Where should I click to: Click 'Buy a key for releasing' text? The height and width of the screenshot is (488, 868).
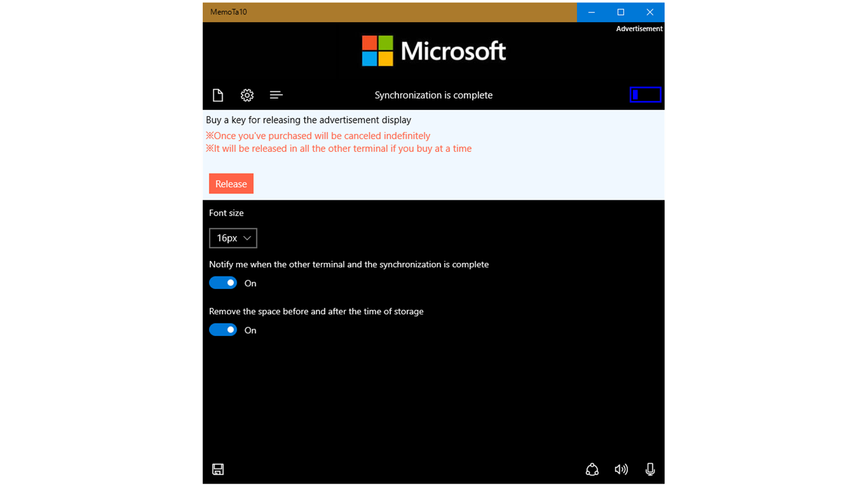pos(308,120)
